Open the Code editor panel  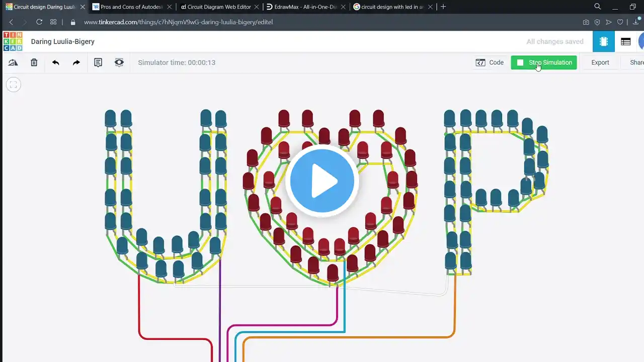click(x=490, y=62)
